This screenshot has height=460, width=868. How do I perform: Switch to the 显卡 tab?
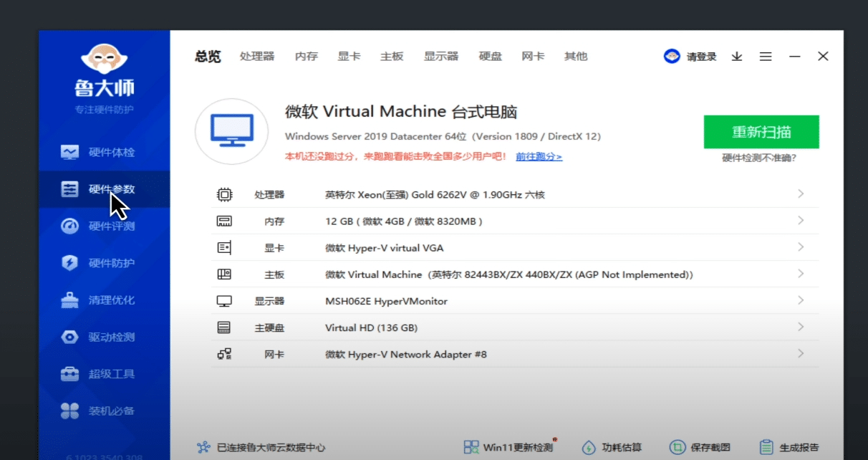tap(349, 57)
